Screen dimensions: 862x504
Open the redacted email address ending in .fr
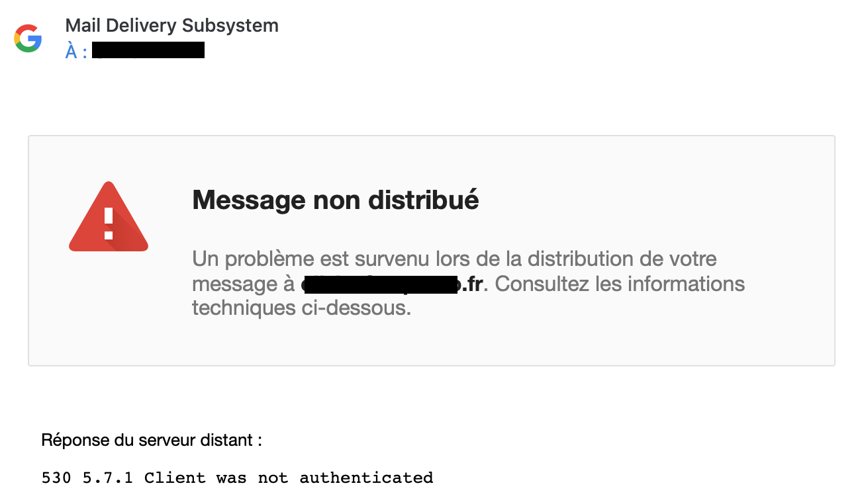point(395,284)
